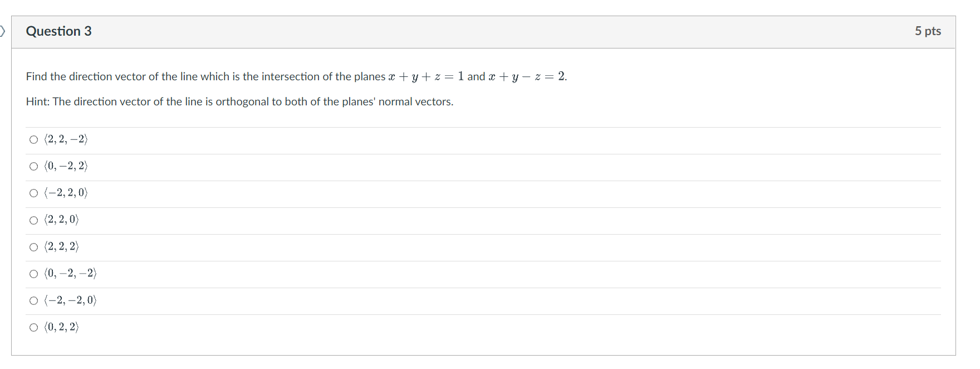Select the answer option ⟨0, −2, −2⟩
Viewport: 980px width, 369px height.
point(33,273)
